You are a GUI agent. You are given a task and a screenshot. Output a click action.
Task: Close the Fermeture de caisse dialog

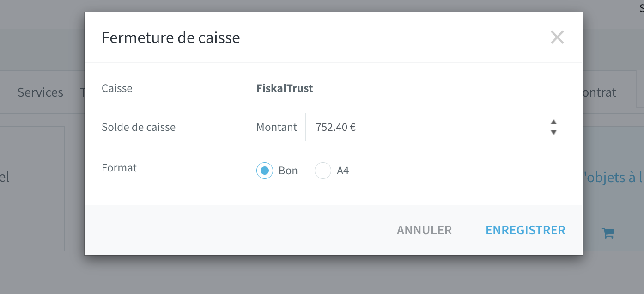point(557,37)
